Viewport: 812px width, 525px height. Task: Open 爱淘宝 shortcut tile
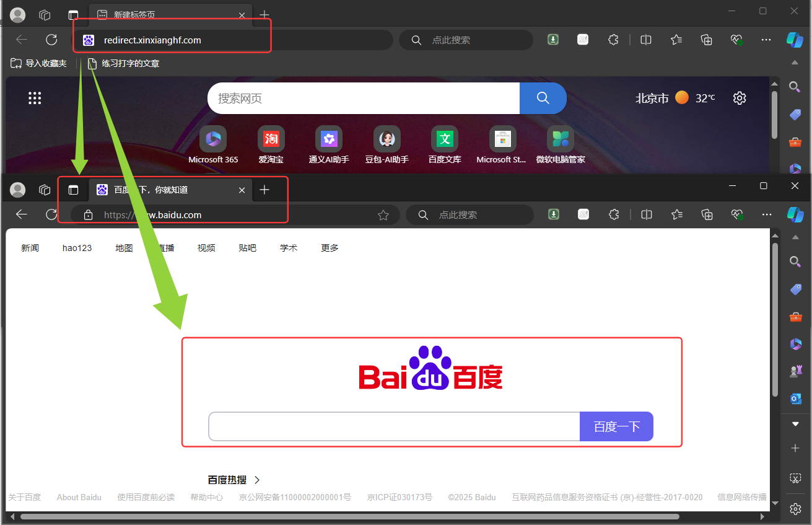click(271, 145)
